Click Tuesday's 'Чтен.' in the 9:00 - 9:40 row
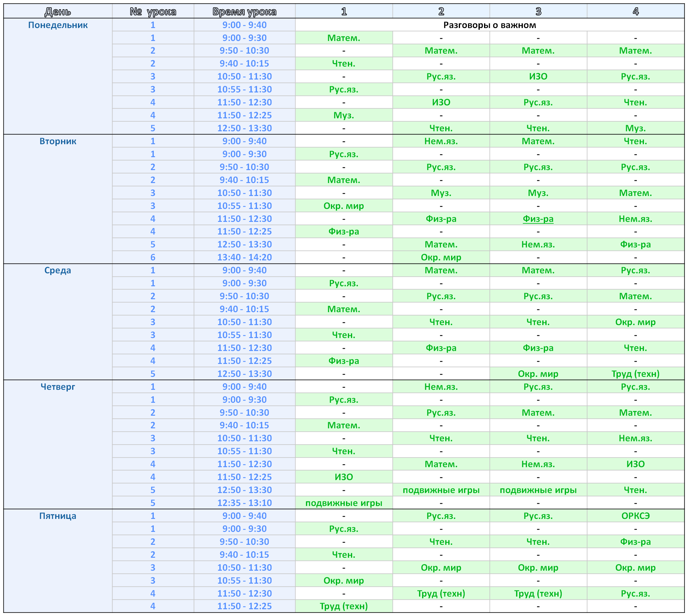 point(636,141)
